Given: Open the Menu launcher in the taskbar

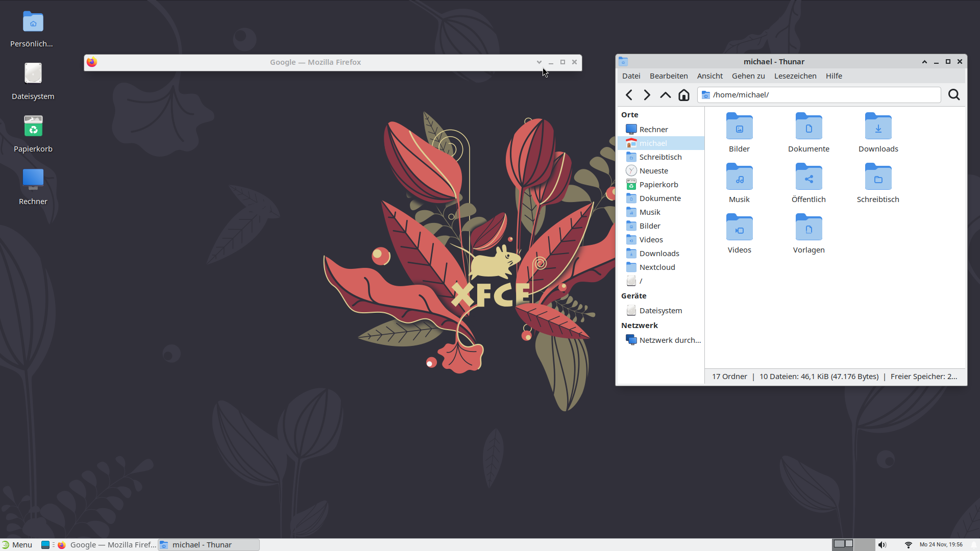Looking at the screenshot, I should [17, 545].
